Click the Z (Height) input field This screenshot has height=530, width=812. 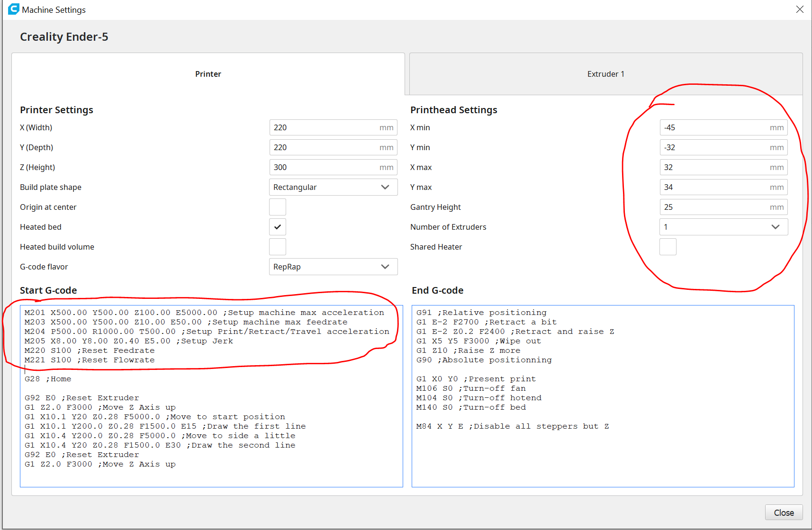(x=334, y=167)
